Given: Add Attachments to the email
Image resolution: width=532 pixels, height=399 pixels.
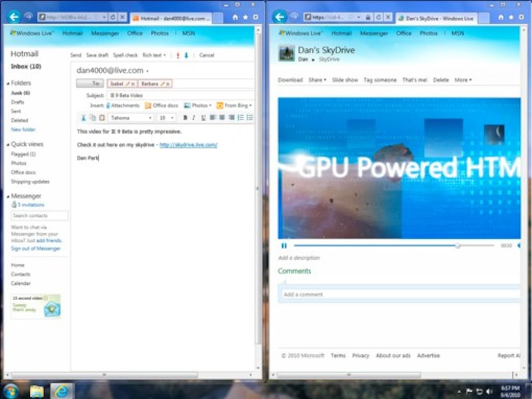Looking at the screenshot, I should tap(123, 105).
